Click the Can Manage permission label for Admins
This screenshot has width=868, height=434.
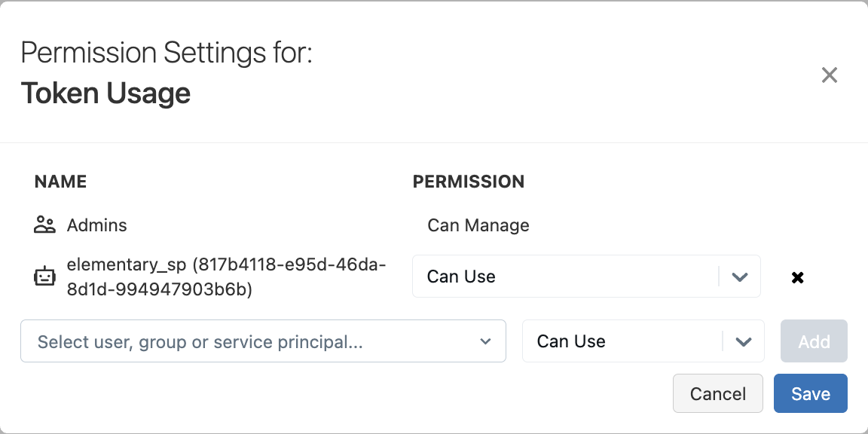pyautogui.click(x=478, y=225)
